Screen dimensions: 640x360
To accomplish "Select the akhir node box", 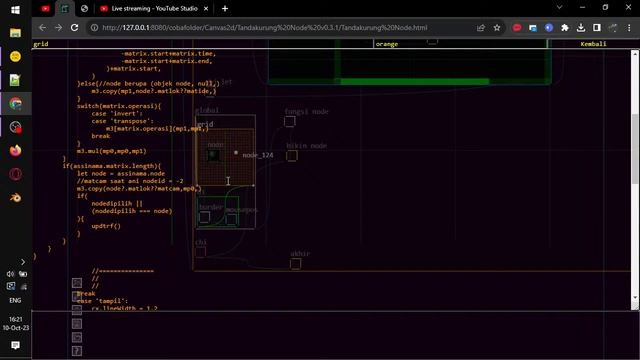I will pyautogui.click(x=296, y=264).
